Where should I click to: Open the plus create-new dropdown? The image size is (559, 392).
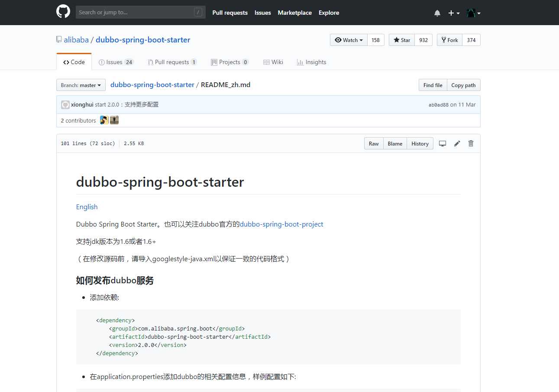pos(454,13)
